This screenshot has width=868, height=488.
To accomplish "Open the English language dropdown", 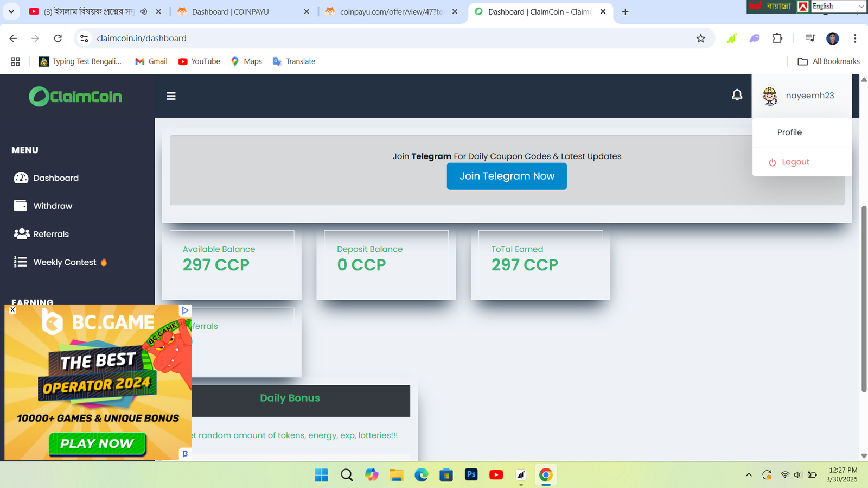I will (839, 6).
